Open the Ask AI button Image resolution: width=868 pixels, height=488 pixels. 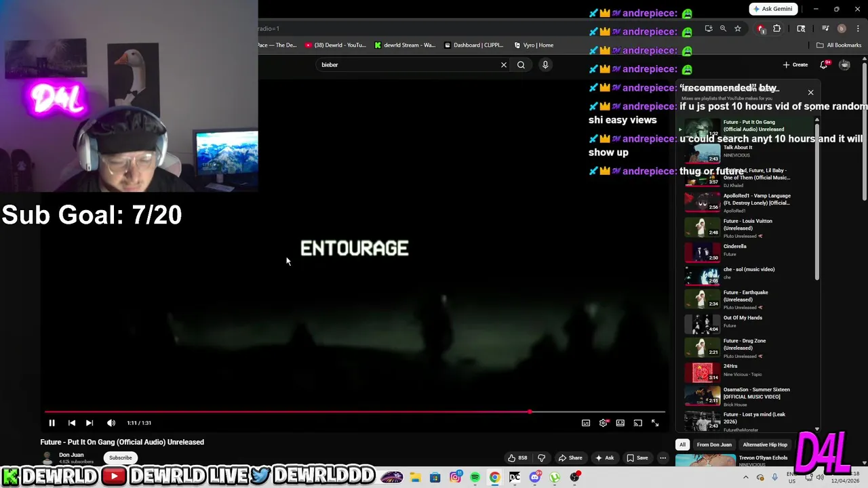point(604,457)
